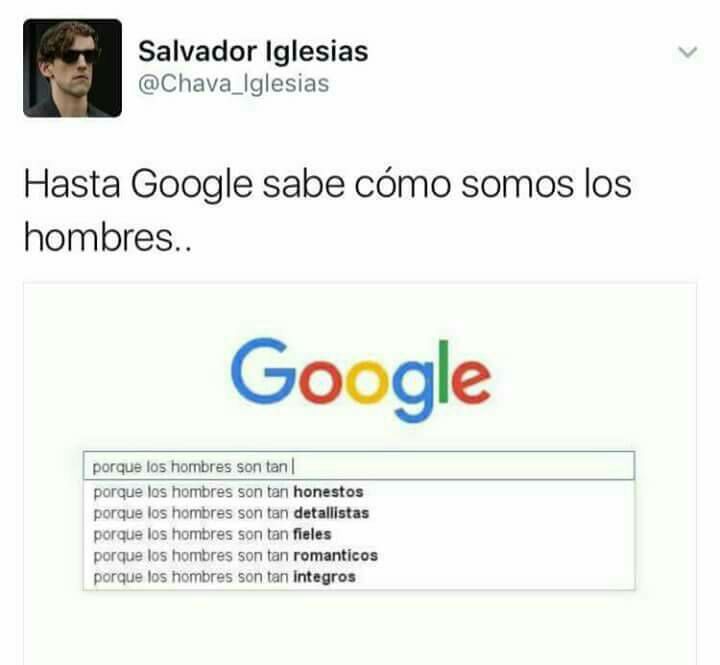Click the word hombres in tweet text

[x=99, y=238]
